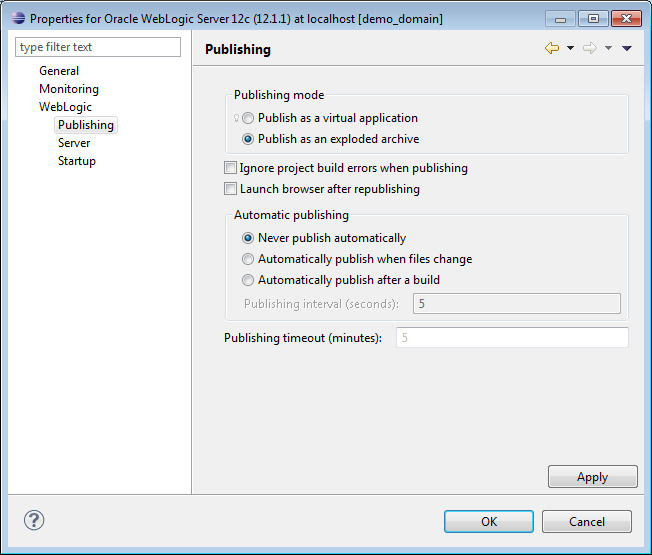Click the lightbulb hint beside virtual application

point(236,118)
